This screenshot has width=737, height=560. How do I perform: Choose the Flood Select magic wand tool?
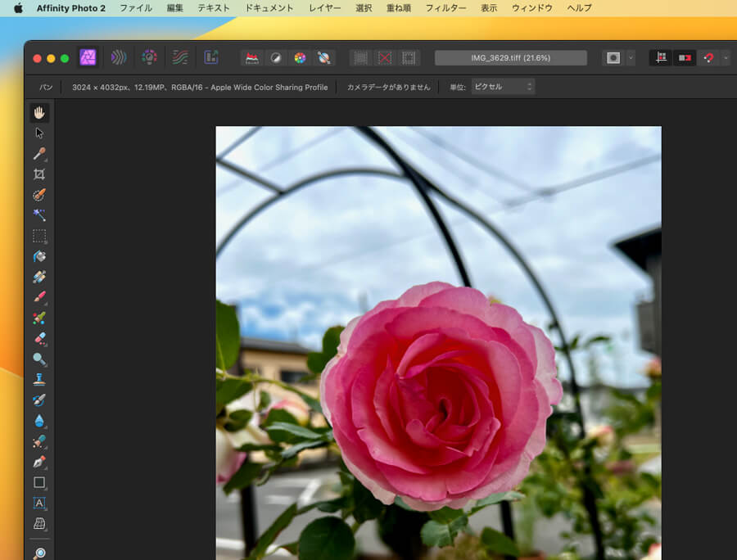point(38,215)
